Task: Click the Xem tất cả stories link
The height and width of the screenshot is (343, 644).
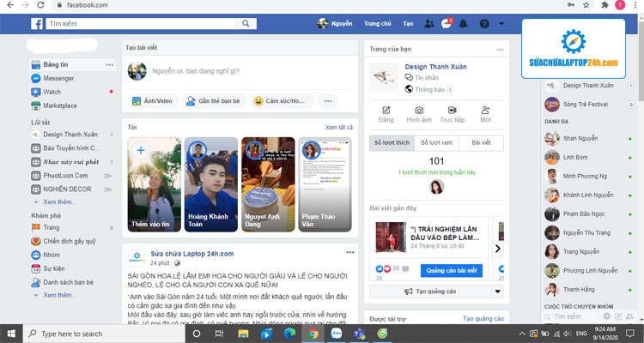Action: click(x=339, y=127)
